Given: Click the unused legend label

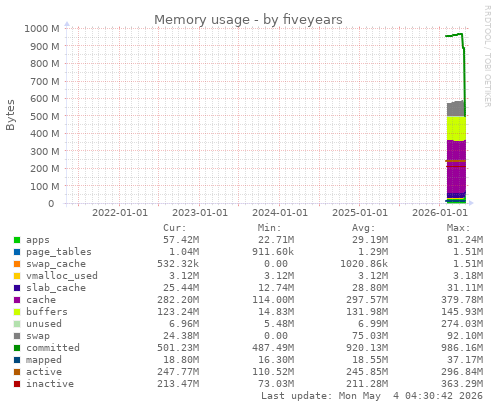Looking at the screenshot, I should [x=44, y=324].
